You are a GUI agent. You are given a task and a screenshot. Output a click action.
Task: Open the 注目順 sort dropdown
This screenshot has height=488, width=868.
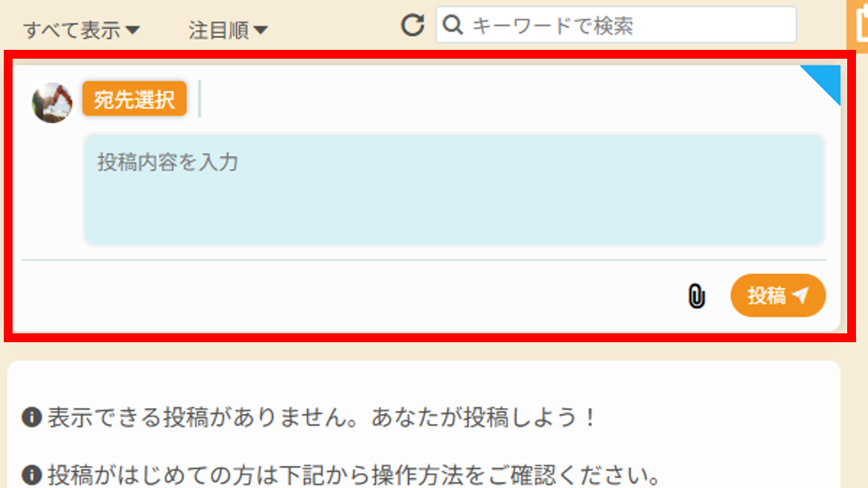[228, 30]
